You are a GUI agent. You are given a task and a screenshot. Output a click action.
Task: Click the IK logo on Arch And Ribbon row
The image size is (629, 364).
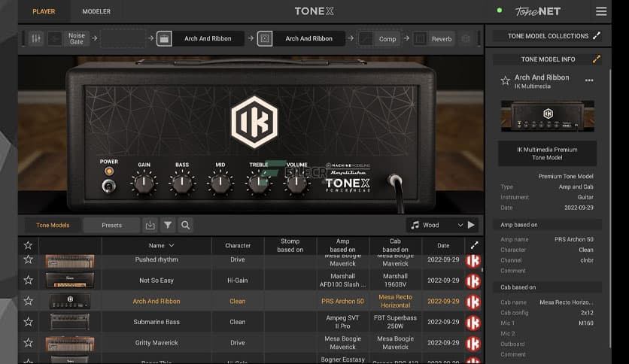pos(473,302)
